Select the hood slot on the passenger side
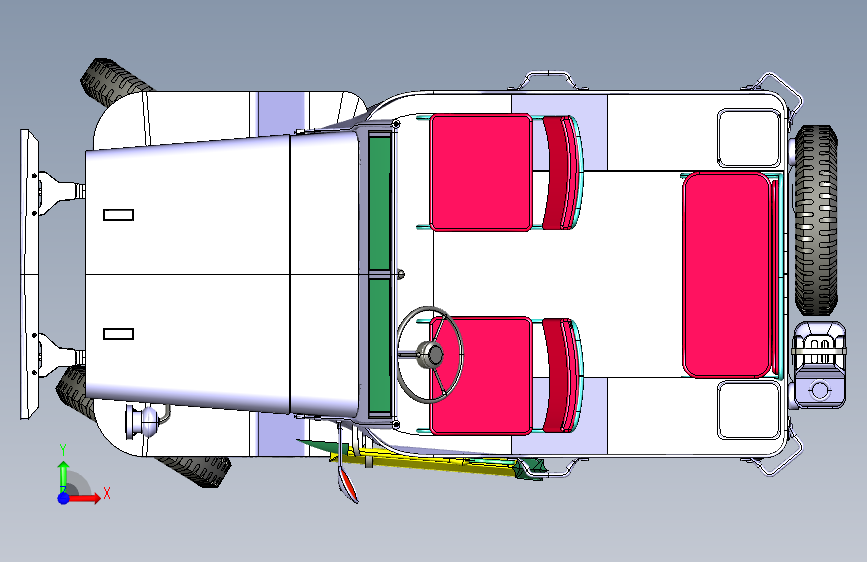Viewport: 867px width, 562px height. coord(118,215)
